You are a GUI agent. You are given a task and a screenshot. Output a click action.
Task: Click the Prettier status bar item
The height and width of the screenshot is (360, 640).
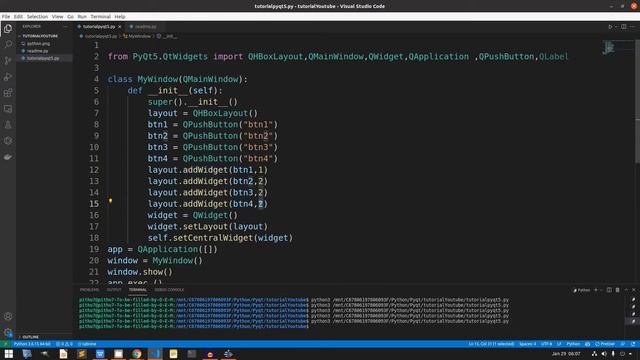[605, 344]
